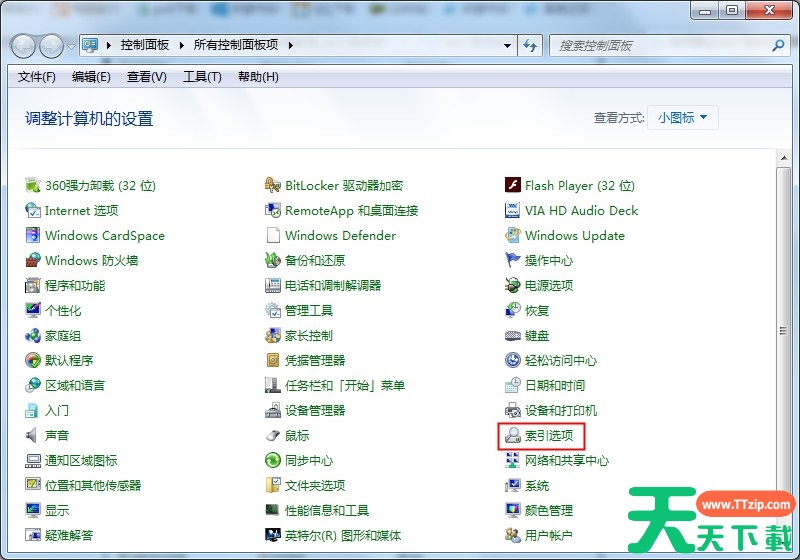Screen dimensions: 800x560
Task: Click the 默认程序 icon
Action: point(33,361)
